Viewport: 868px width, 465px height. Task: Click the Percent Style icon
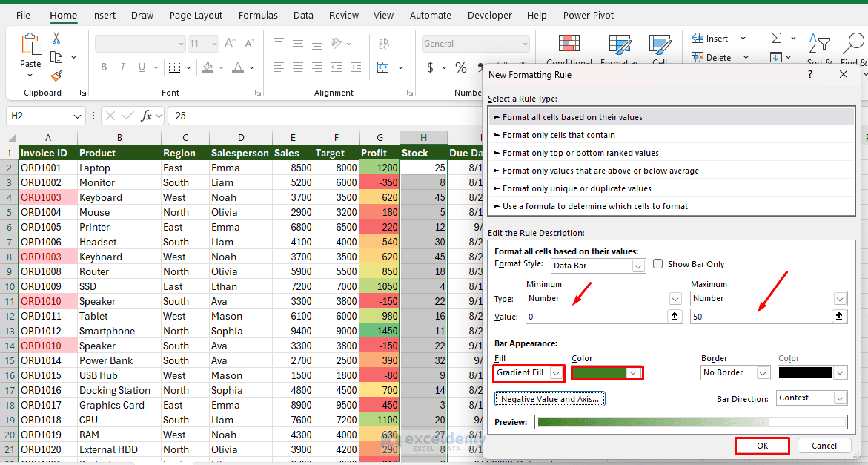tap(460, 67)
